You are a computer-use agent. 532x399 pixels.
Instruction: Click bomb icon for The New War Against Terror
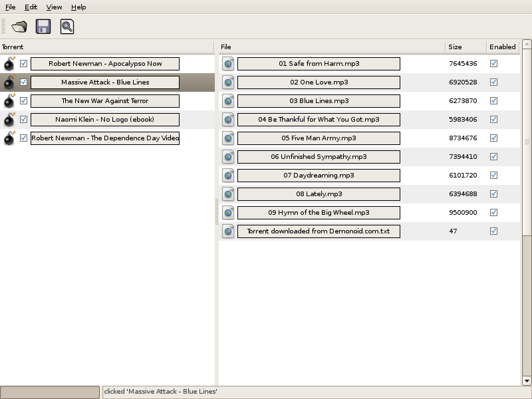9,101
